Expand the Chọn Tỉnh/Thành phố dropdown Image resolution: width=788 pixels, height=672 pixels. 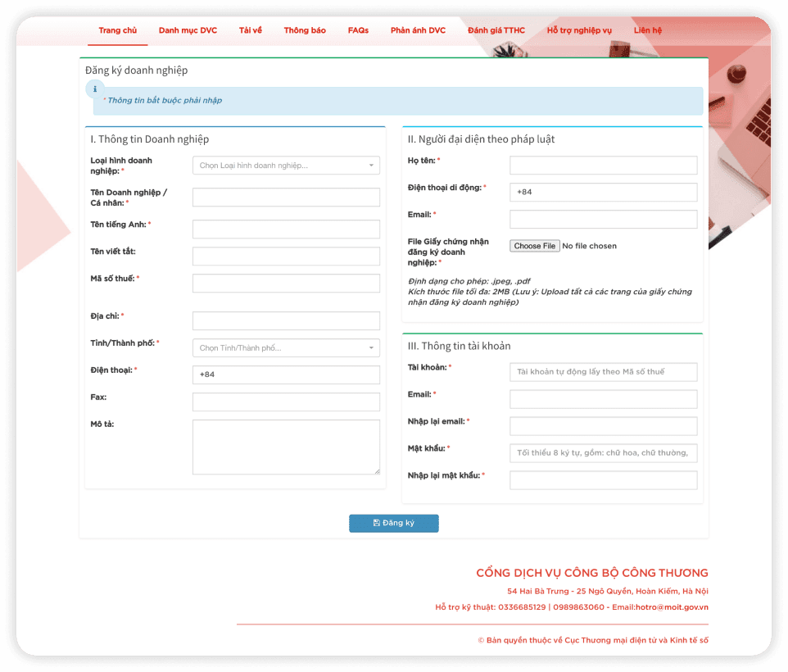coord(285,347)
